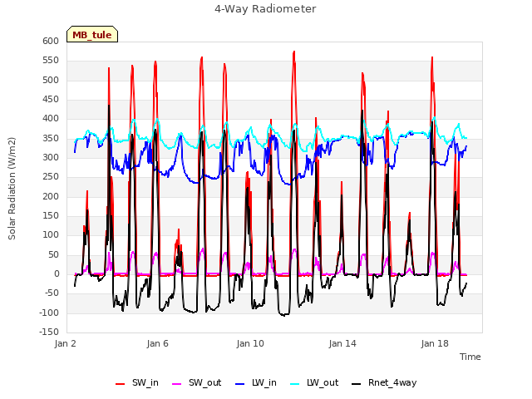Click the -150 y-axis tick label
Screen dimensions: 532x399
[49, 332]
